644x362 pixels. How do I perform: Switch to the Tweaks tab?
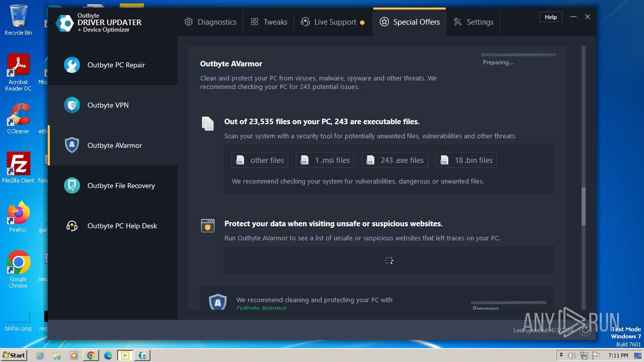(269, 22)
